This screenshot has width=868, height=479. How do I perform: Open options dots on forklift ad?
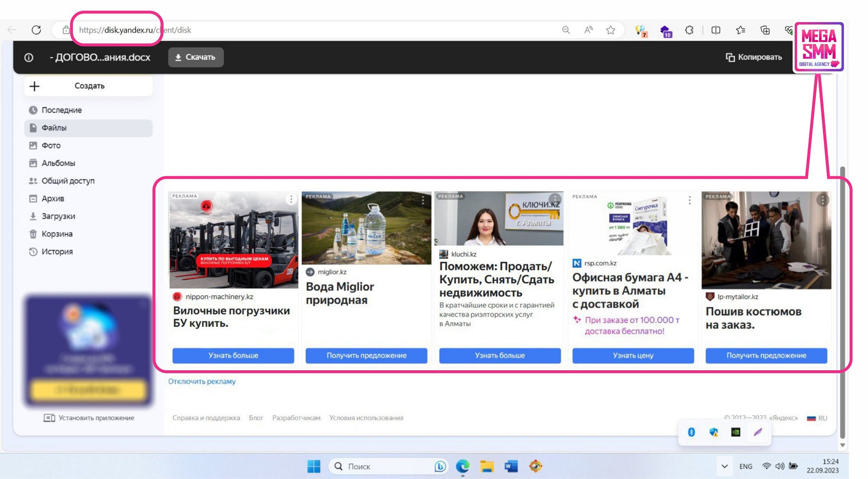[291, 199]
